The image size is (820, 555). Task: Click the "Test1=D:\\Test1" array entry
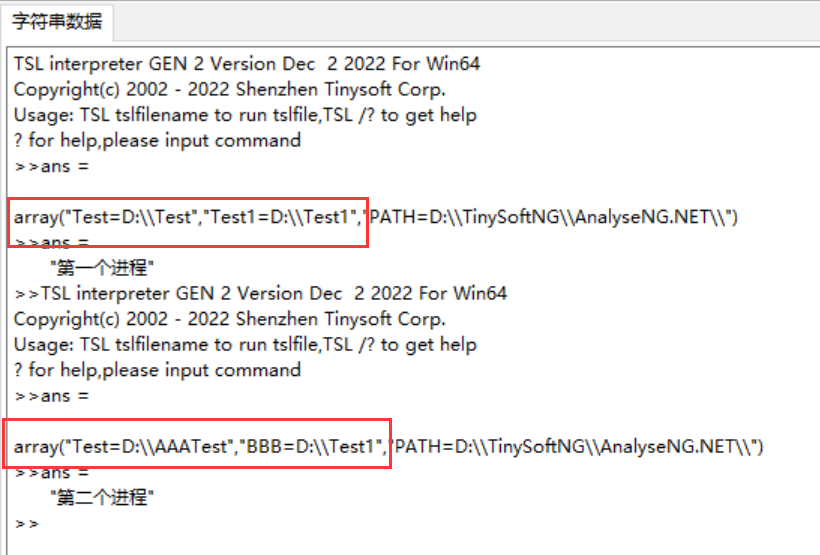pyautogui.click(x=282, y=217)
